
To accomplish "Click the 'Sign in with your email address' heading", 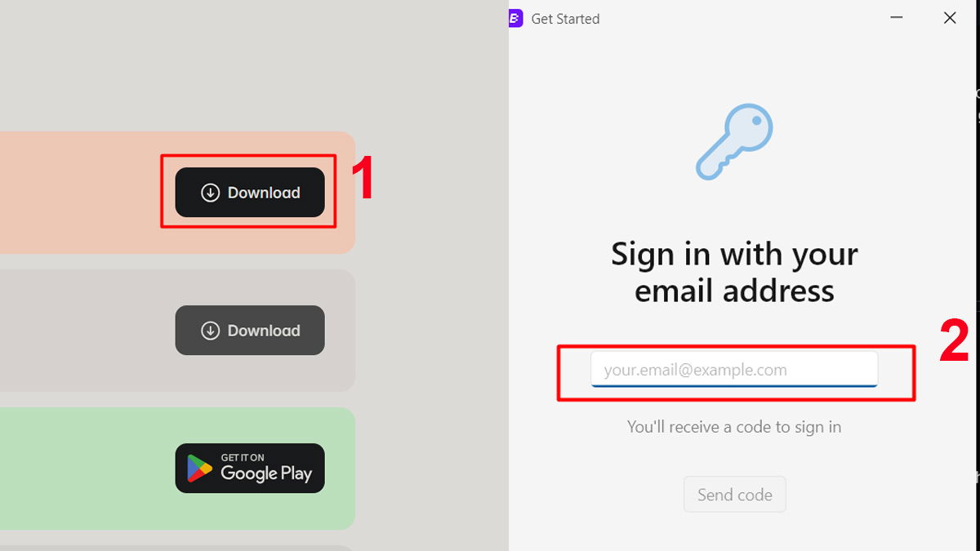I will [x=733, y=272].
